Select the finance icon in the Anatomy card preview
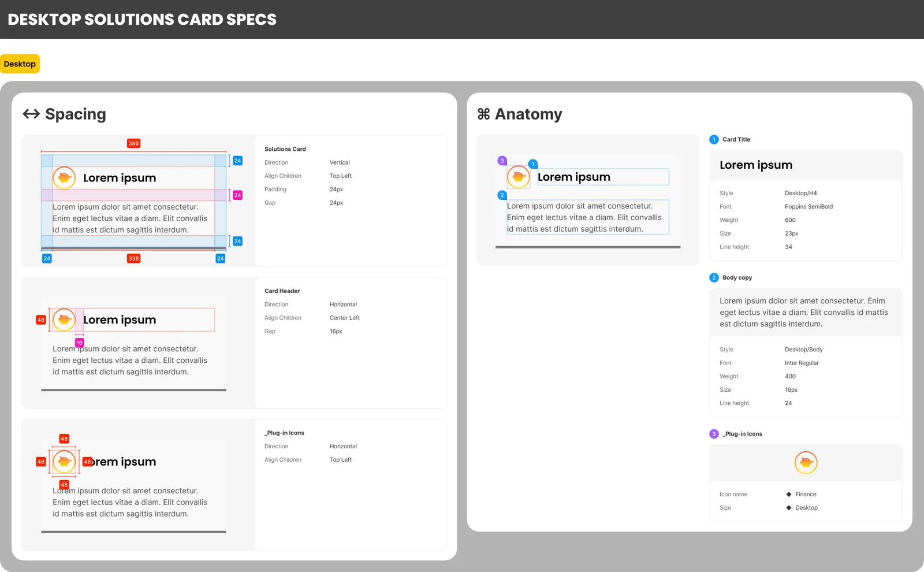Screen dimensions: 924x572 pyautogui.click(x=518, y=177)
